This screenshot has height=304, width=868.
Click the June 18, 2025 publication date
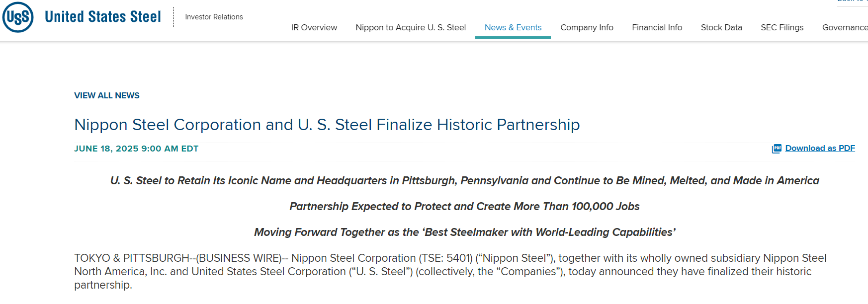click(136, 149)
